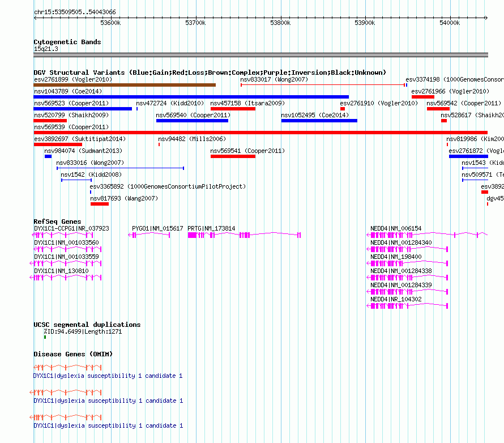Open the esv3374198 variant label
This screenshot has width=504, height=443.
click(x=455, y=79)
